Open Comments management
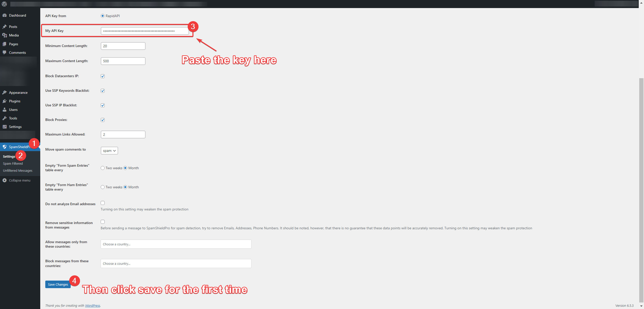This screenshot has height=309, width=644. coord(17,52)
